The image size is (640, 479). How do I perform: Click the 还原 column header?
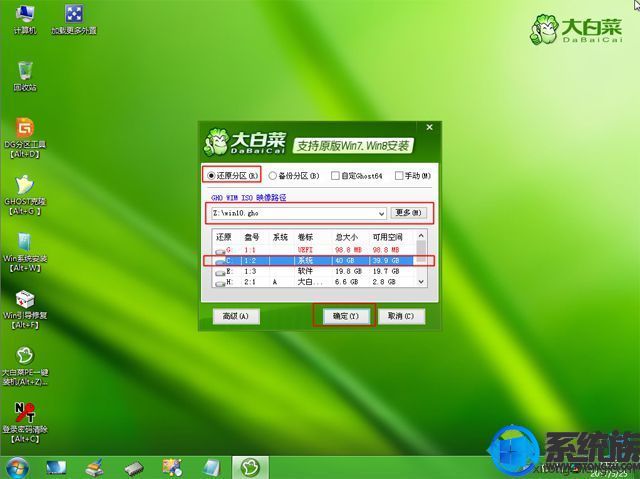(224, 237)
